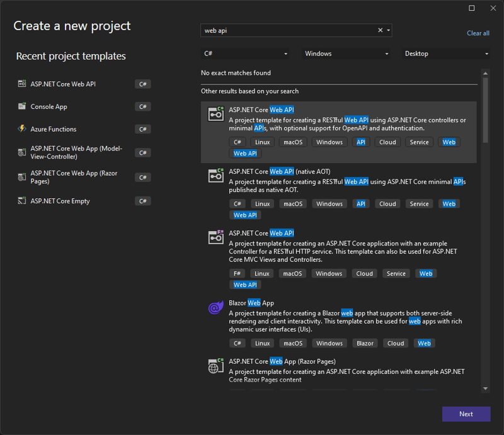
Task: Open the Windows platform filter dropdown
Action: 346,54
